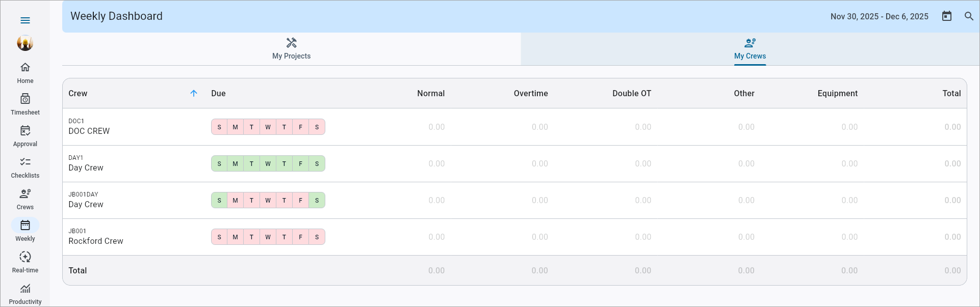The image size is (980, 307).
Task: Sort by the Total column header
Action: tap(951, 93)
